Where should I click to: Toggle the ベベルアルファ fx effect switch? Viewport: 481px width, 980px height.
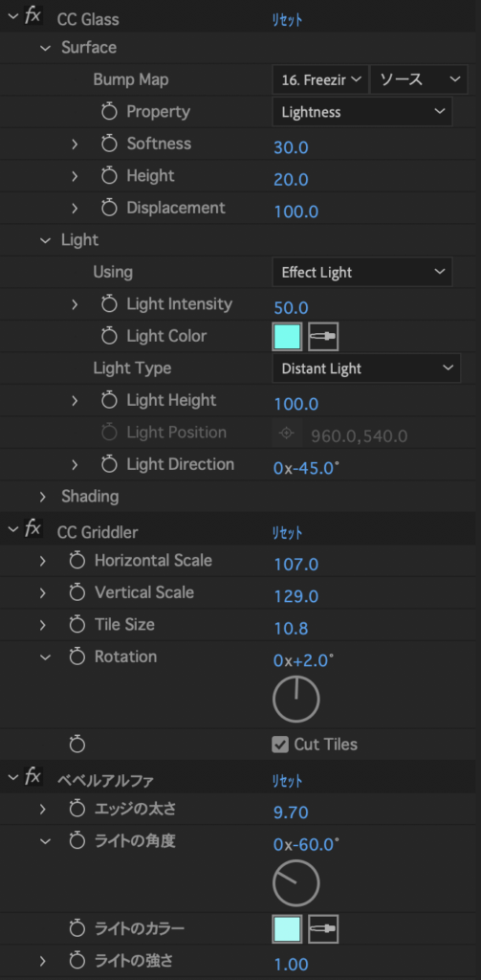click(x=33, y=778)
